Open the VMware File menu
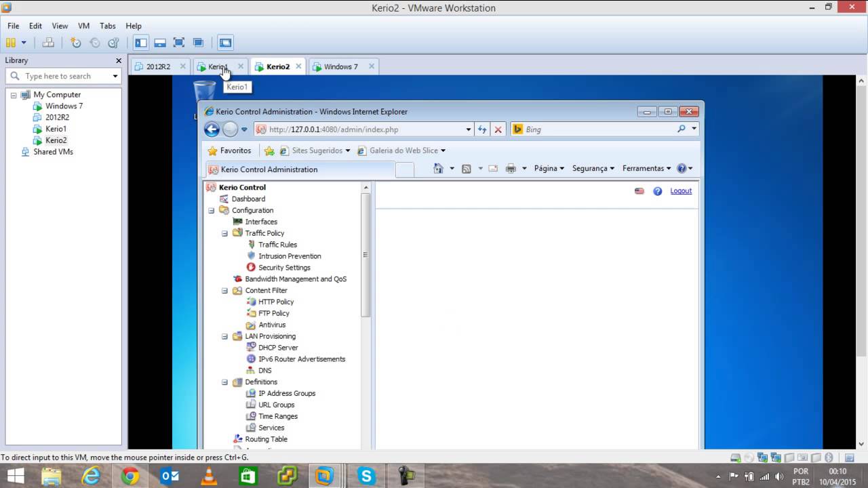The image size is (868, 488). tap(14, 26)
